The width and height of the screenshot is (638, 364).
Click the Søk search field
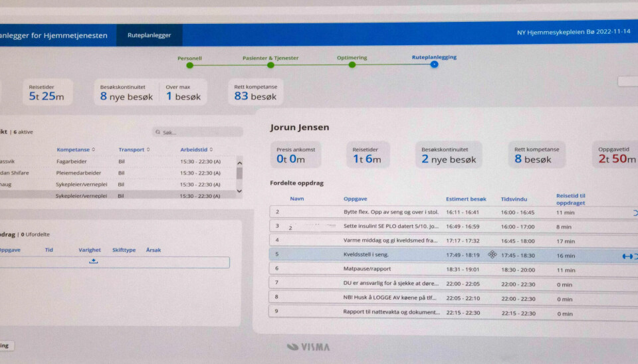click(199, 132)
